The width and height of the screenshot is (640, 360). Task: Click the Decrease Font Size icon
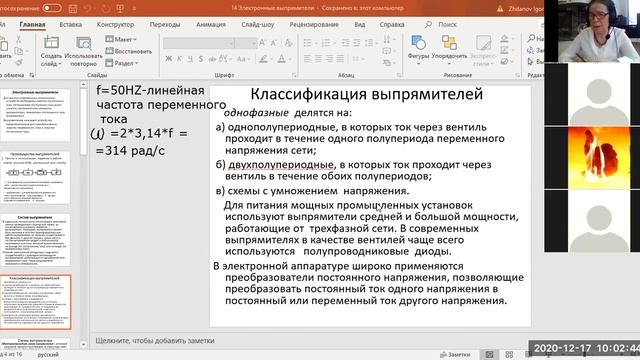point(274,43)
